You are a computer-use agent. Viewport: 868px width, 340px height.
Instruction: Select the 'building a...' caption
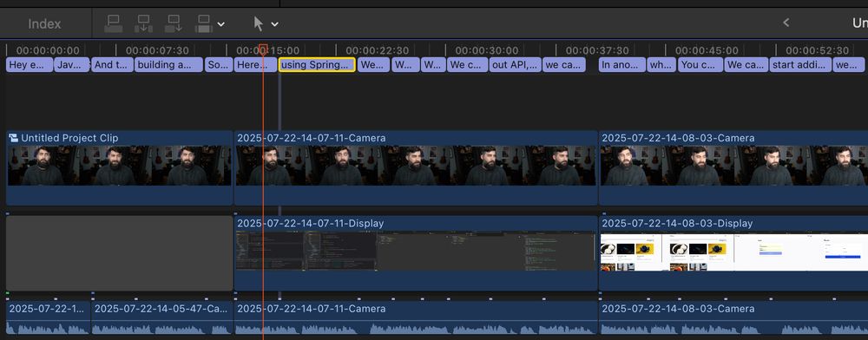(x=169, y=65)
